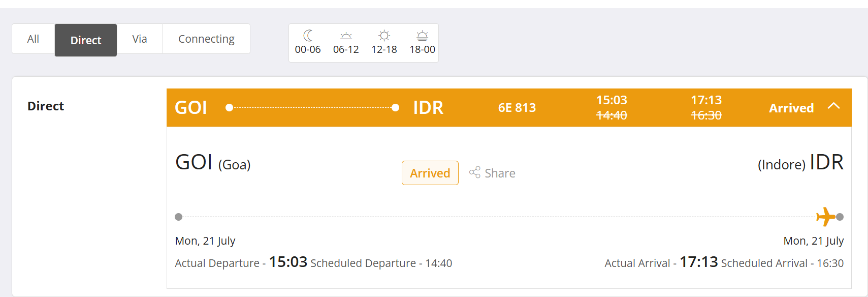
Task: Click the sunrise icon for morning flights
Action: click(x=346, y=36)
